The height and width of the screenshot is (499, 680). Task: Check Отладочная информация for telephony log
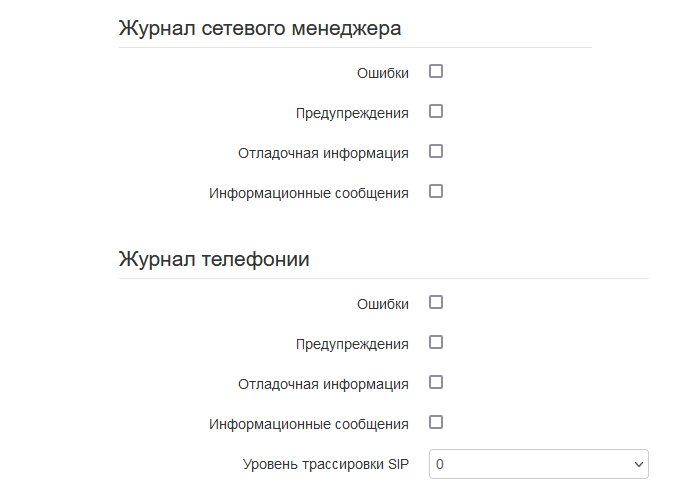click(x=436, y=382)
